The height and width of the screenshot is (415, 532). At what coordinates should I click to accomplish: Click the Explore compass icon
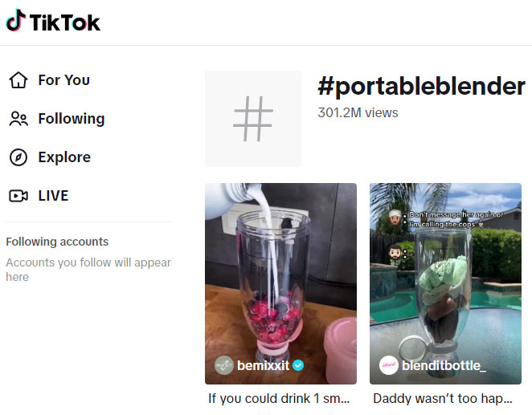click(18, 157)
